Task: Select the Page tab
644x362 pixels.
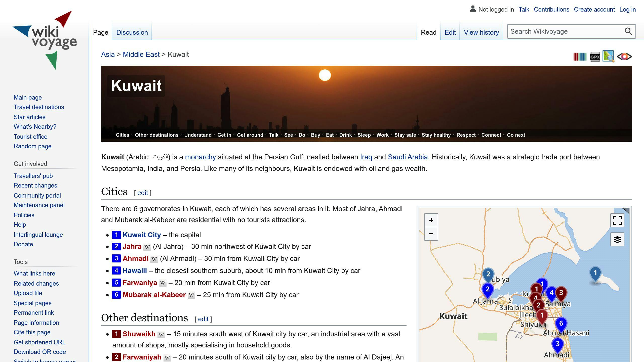Action: tap(101, 32)
